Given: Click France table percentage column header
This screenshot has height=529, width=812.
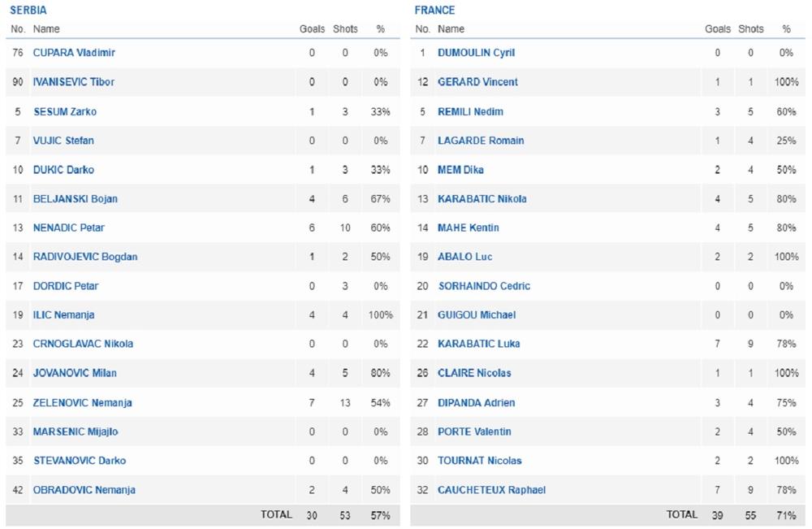Looking at the screenshot, I should (x=786, y=29).
